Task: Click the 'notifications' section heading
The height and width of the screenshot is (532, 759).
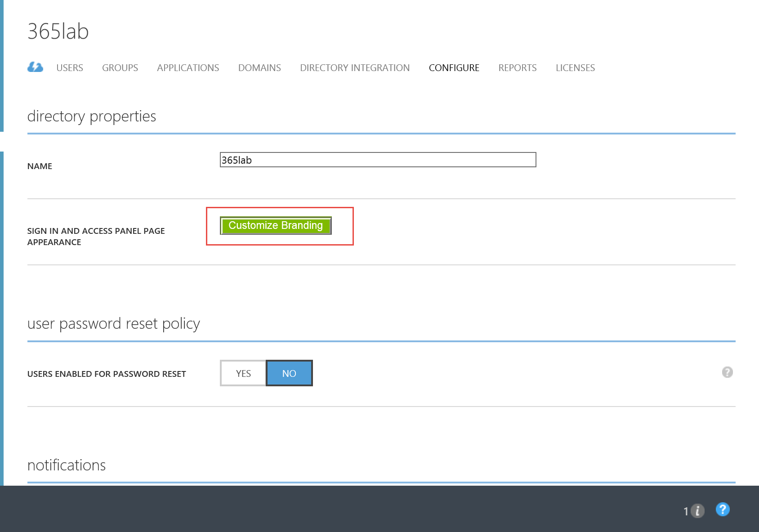Action: (67, 465)
